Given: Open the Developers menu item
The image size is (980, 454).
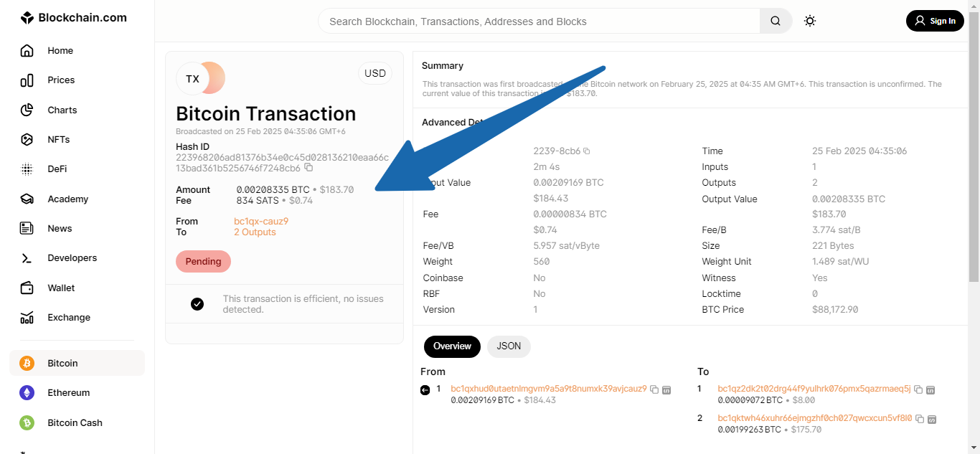Looking at the screenshot, I should pyautogui.click(x=72, y=258).
